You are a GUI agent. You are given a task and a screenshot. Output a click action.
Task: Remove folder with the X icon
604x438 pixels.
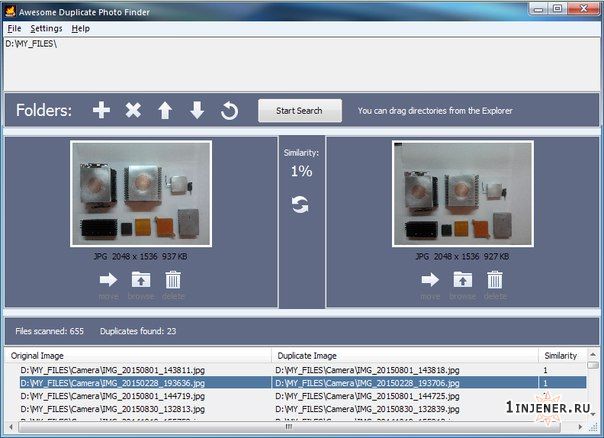[133, 111]
